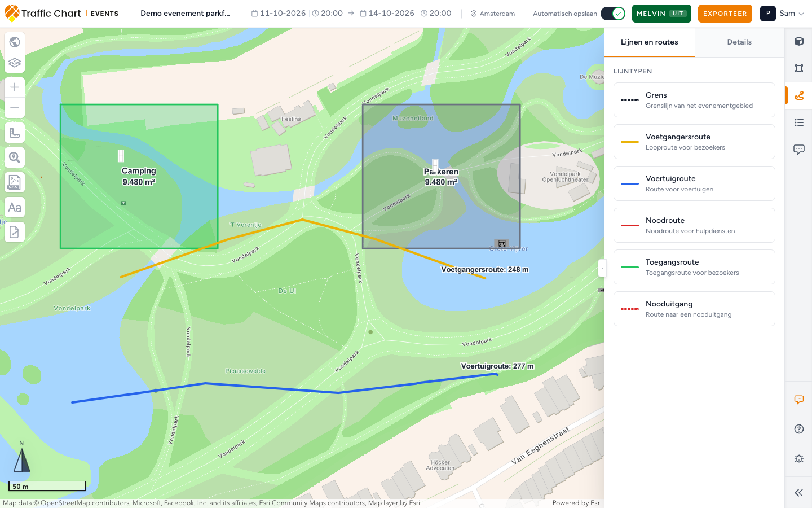Change the end date 14-10-2026
The image size is (812, 508).
click(x=387, y=14)
